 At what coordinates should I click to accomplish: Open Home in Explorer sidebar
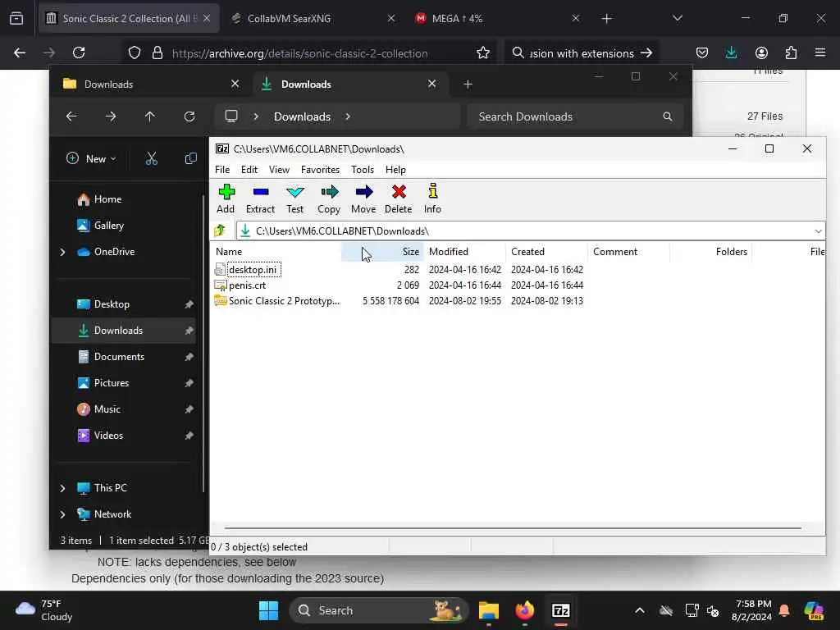click(107, 199)
